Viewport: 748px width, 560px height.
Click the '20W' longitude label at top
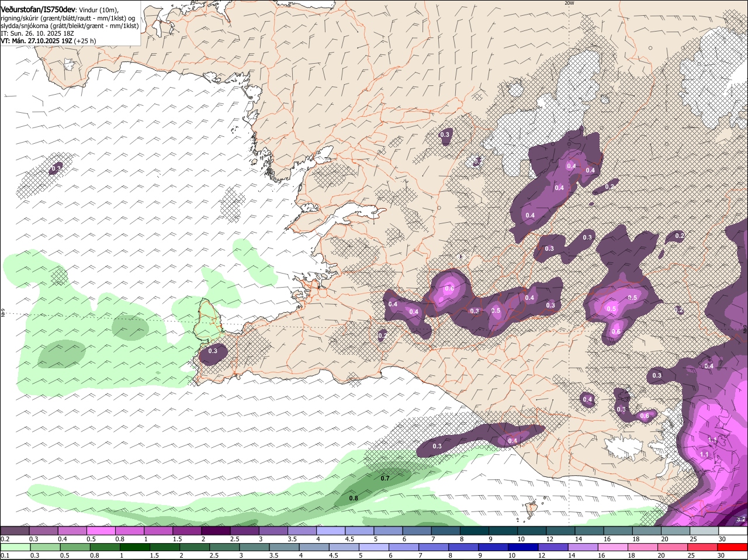coord(569,3)
